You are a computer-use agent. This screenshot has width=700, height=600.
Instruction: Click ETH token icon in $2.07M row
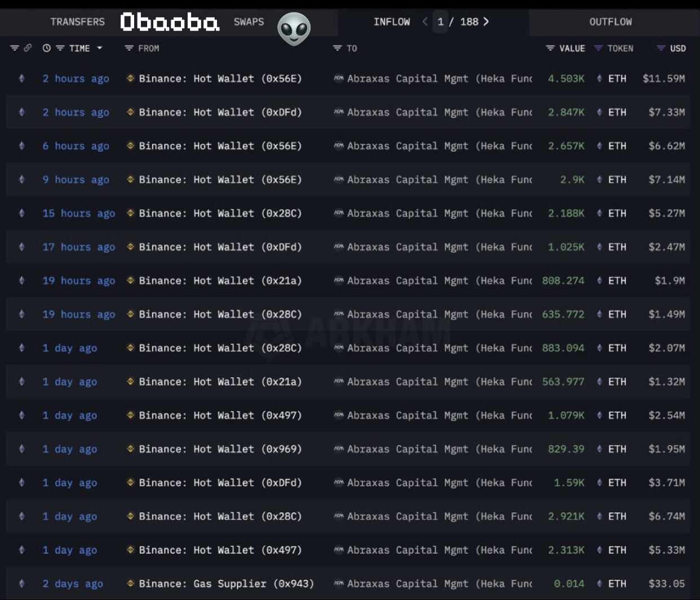pyautogui.click(x=600, y=348)
